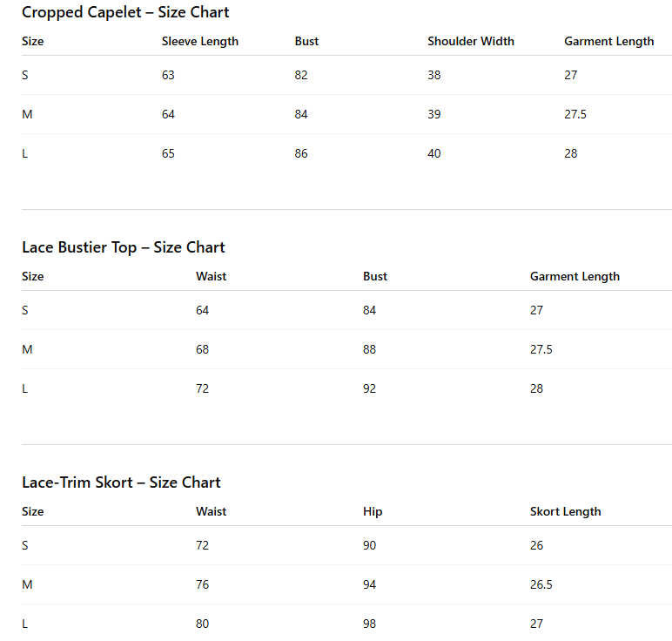Select the Bustier Waist column header
The width and height of the screenshot is (672, 641).
211,276
